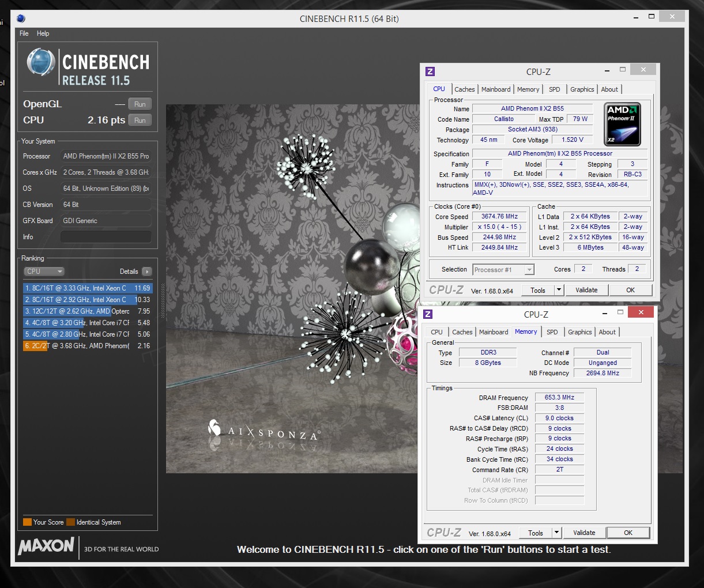Minimize the upper CPU-Z window

(608, 70)
